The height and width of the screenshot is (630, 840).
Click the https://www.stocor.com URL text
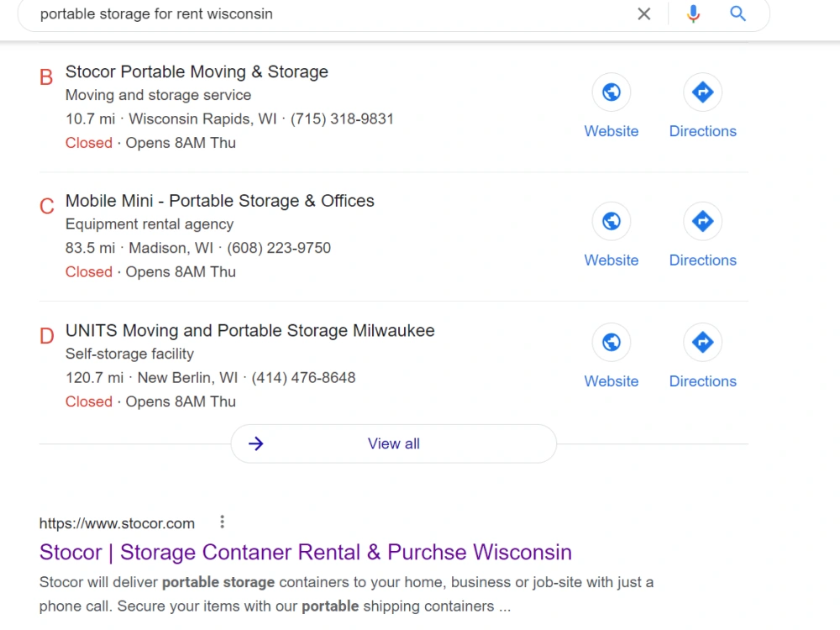pyautogui.click(x=117, y=523)
